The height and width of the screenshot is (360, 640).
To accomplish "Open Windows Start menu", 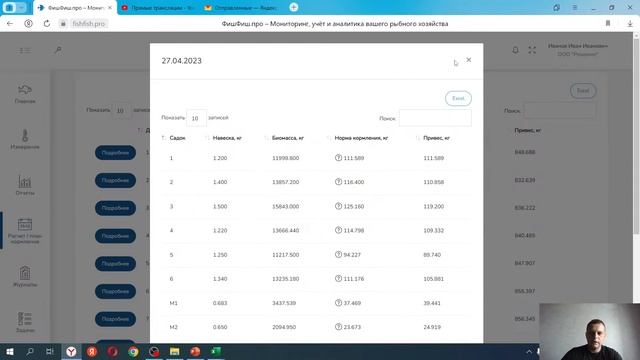I will coord(10,351).
